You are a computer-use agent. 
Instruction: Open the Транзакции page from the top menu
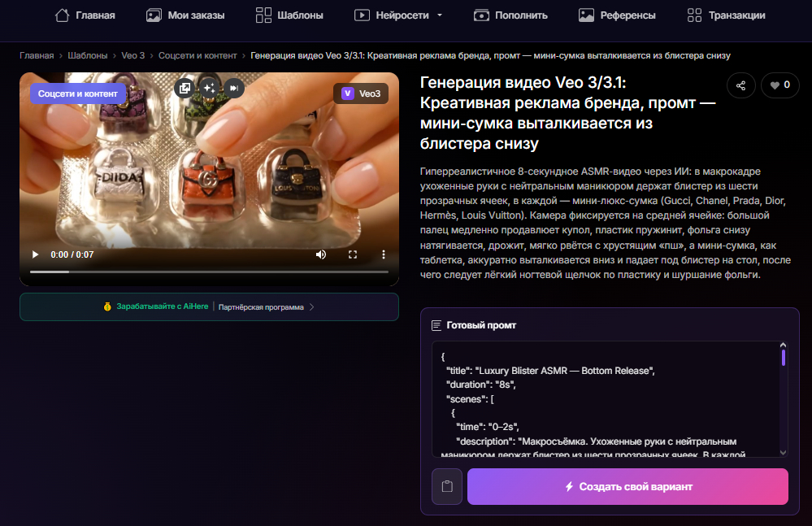tap(725, 15)
